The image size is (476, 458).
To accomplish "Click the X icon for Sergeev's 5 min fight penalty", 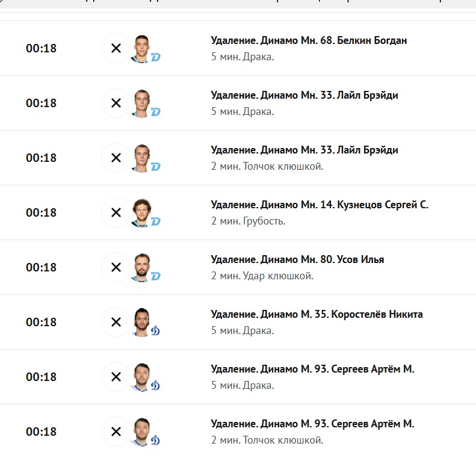I will pos(116,377).
